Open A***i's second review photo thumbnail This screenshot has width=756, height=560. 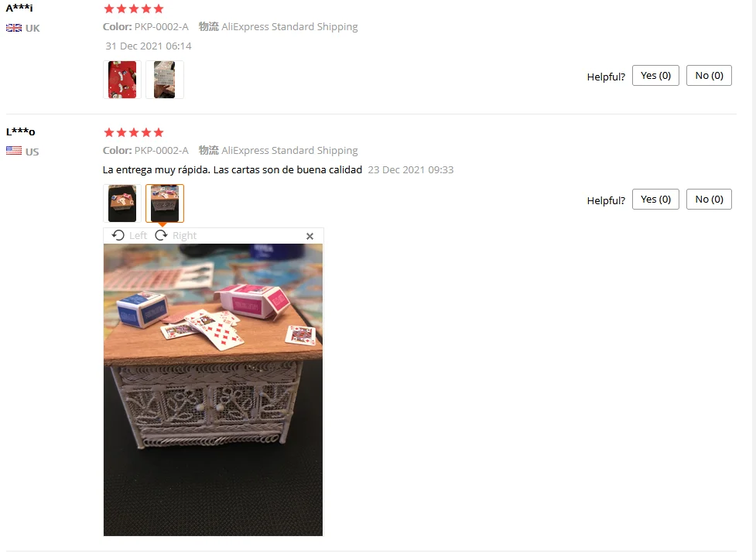(164, 80)
